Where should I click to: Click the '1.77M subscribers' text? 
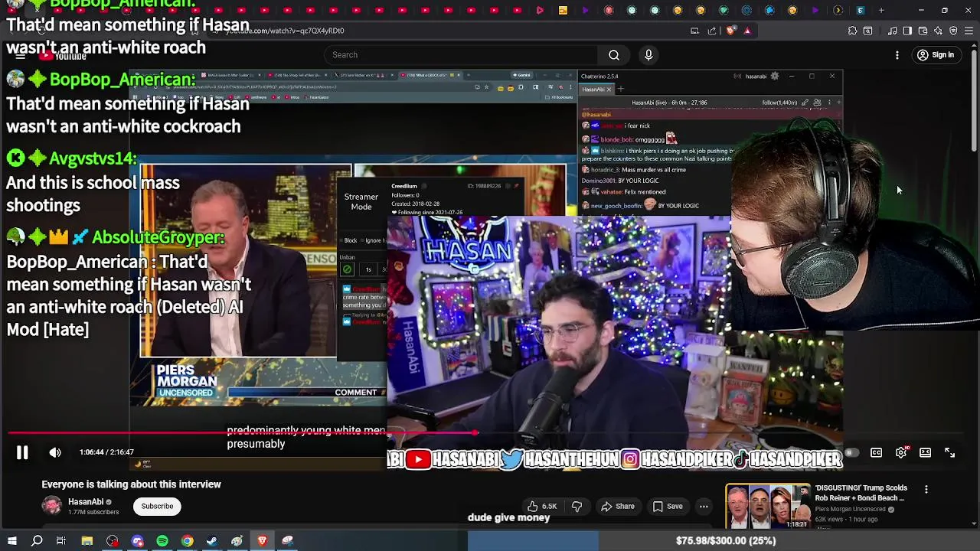coord(93,512)
